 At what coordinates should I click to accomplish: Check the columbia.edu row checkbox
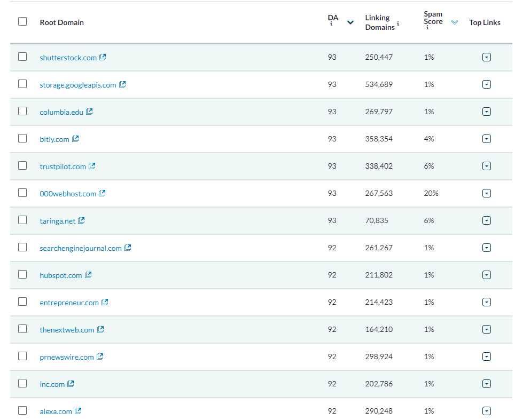(x=22, y=111)
